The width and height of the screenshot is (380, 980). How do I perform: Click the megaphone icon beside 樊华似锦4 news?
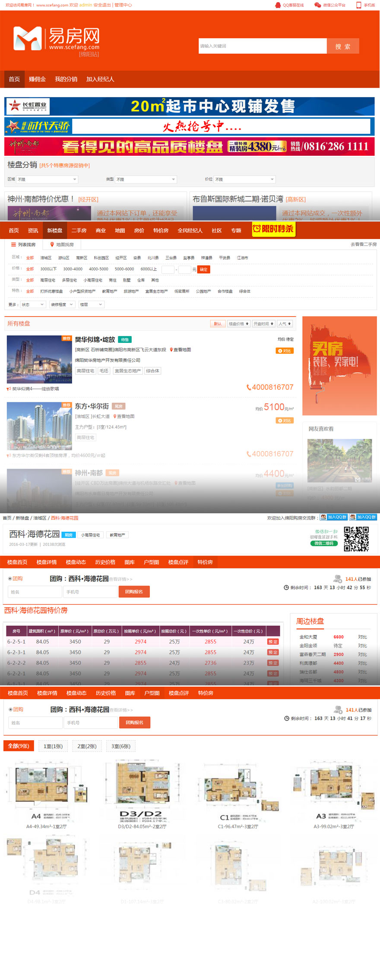[x=9, y=389]
